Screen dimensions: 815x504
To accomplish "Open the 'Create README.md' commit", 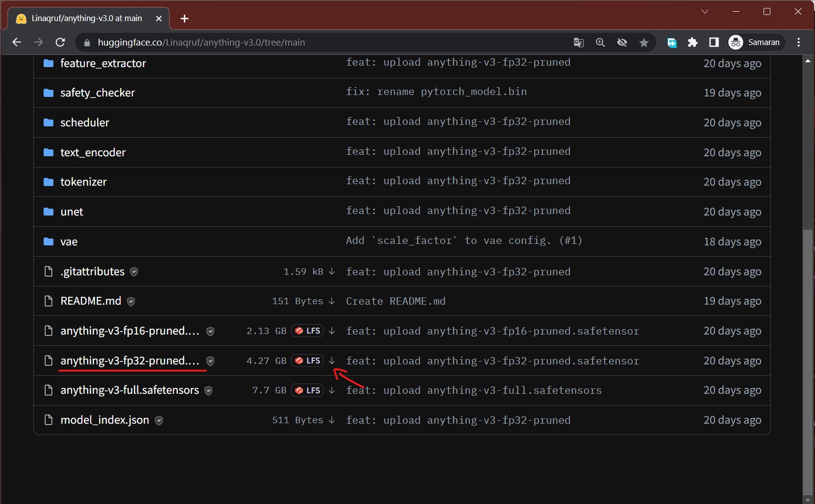I will [395, 301].
